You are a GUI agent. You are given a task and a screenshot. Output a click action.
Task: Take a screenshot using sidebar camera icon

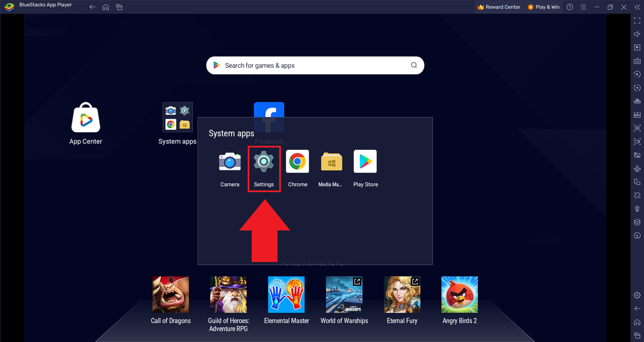637,128
